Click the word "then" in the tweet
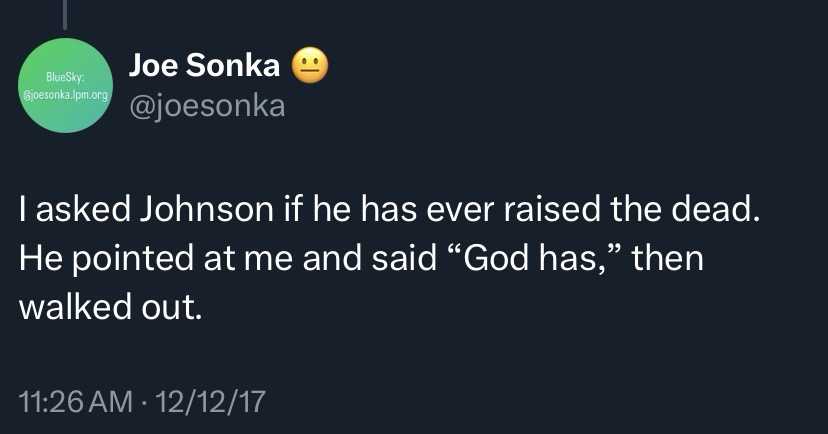 (669, 258)
